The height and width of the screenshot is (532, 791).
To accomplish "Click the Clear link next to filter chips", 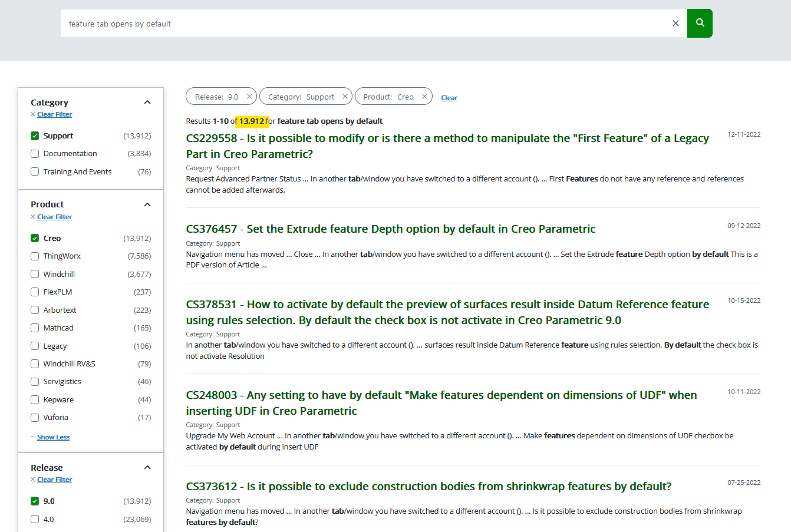I will (449, 97).
